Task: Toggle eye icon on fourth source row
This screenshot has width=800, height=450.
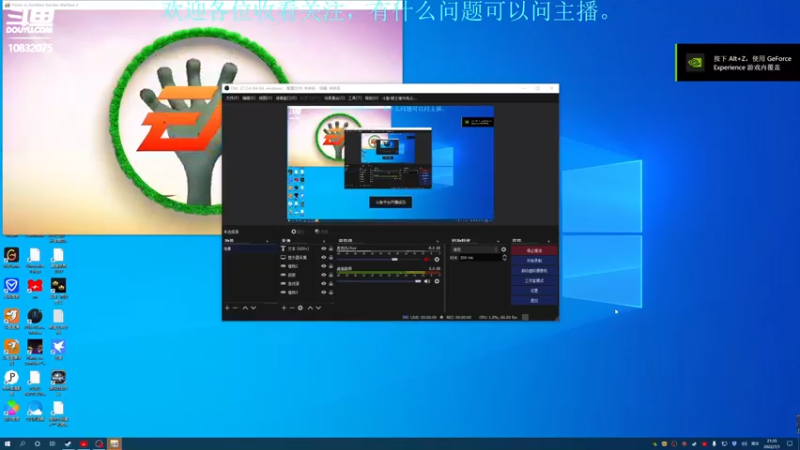Action: click(323, 275)
